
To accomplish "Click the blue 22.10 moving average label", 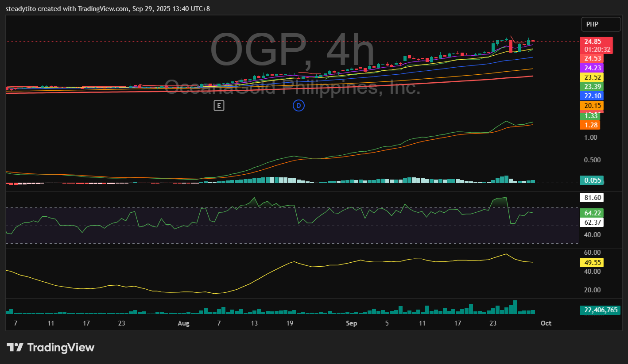I will (591, 96).
